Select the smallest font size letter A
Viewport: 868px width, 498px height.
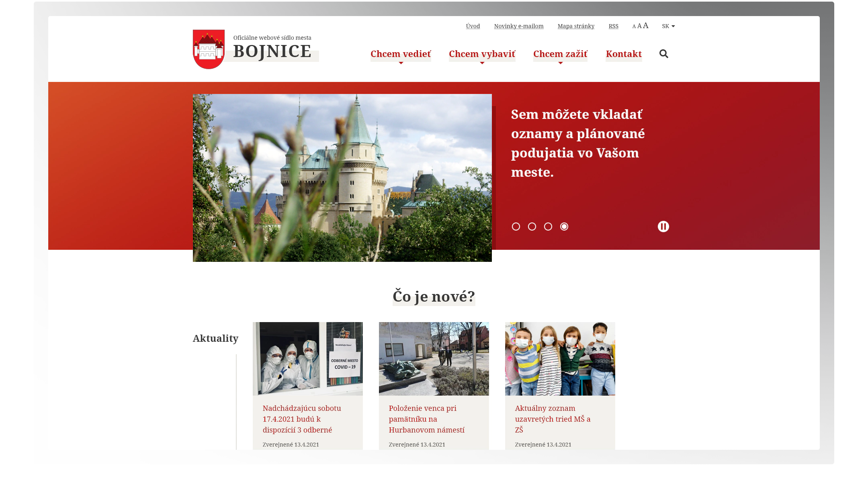coord(633,26)
